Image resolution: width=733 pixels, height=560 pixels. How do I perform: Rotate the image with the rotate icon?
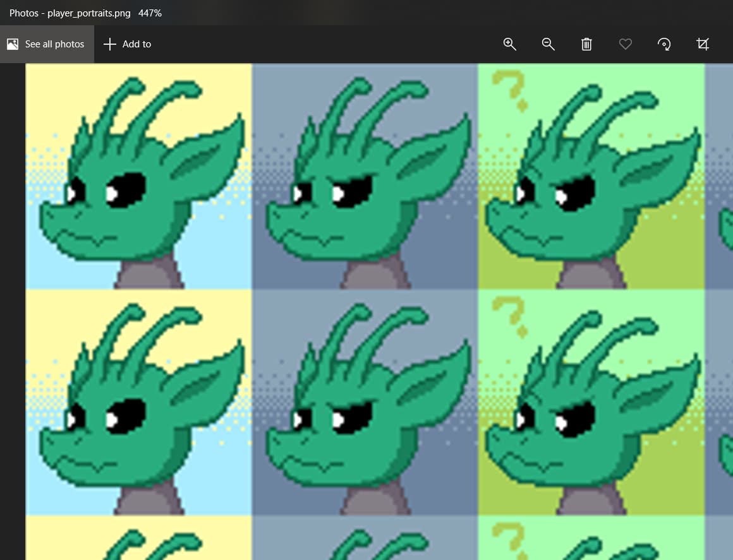663,44
